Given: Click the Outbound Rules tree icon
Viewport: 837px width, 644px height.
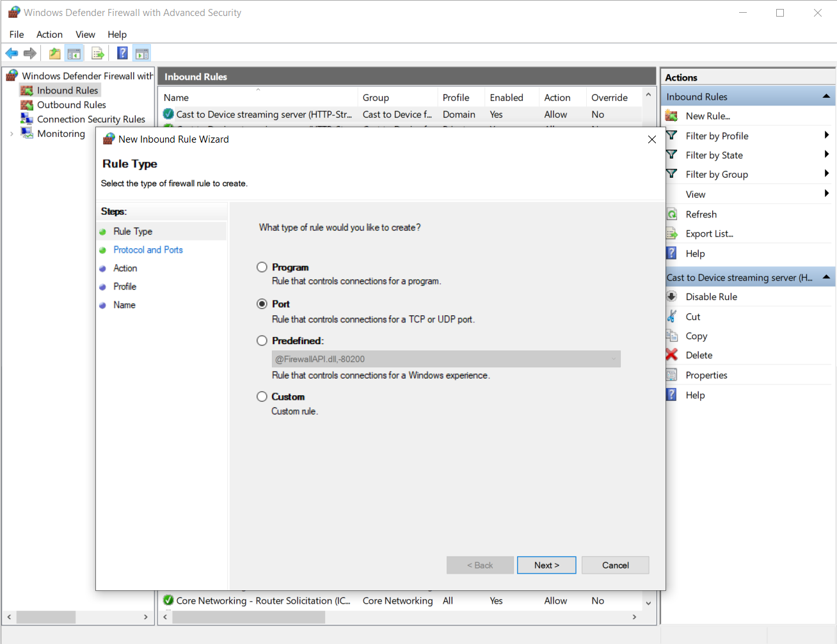Looking at the screenshot, I should (x=27, y=105).
